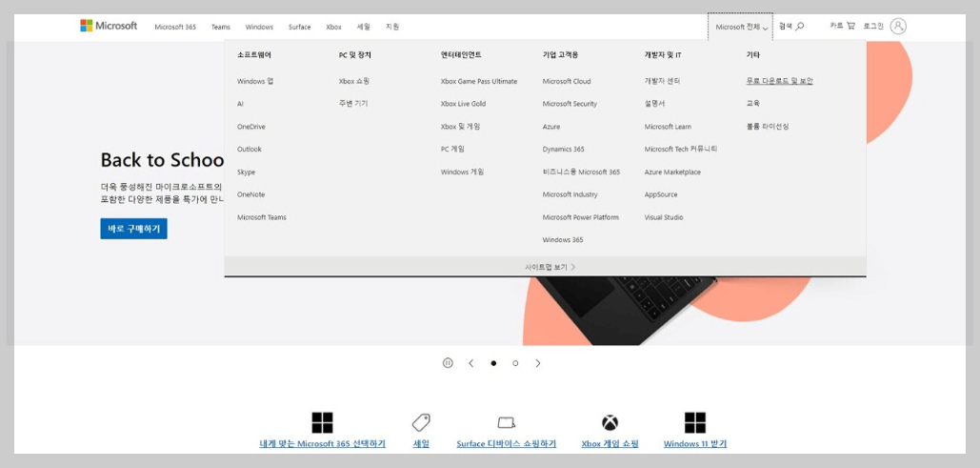Click Windows 11 받기 link
Image resolution: width=980 pixels, height=468 pixels.
pos(695,443)
